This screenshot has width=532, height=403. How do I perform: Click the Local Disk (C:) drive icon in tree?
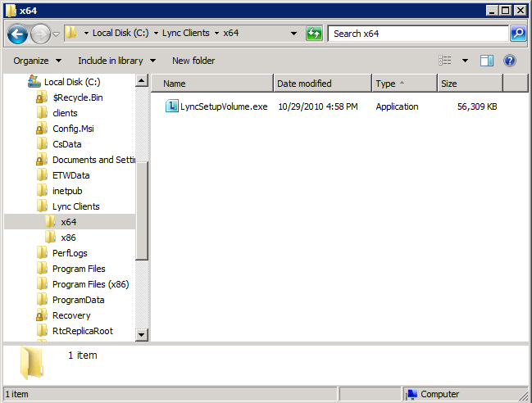click(34, 81)
